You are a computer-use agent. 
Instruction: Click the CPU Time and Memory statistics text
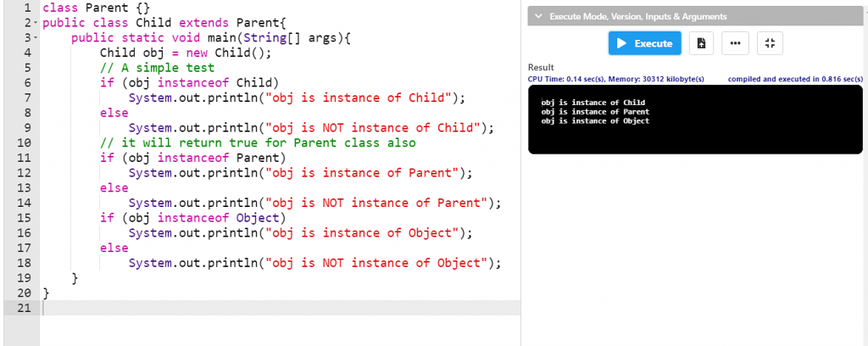coord(616,80)
